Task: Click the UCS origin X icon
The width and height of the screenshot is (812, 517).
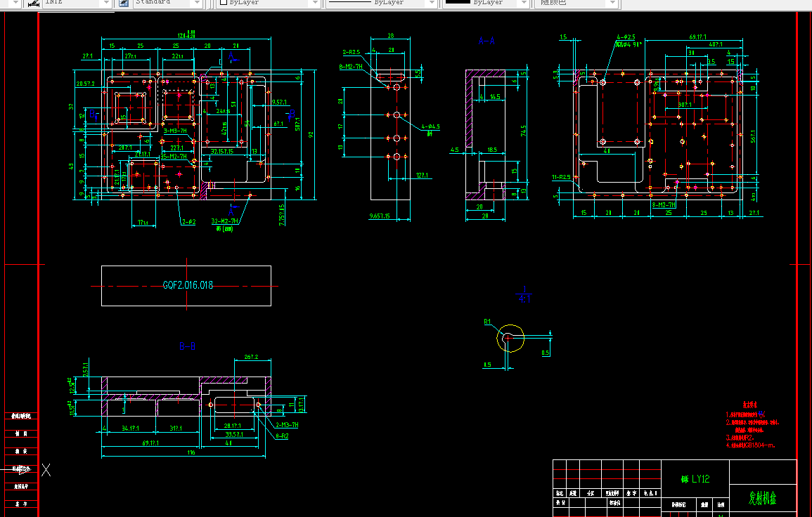Action: tap(46, 470)
